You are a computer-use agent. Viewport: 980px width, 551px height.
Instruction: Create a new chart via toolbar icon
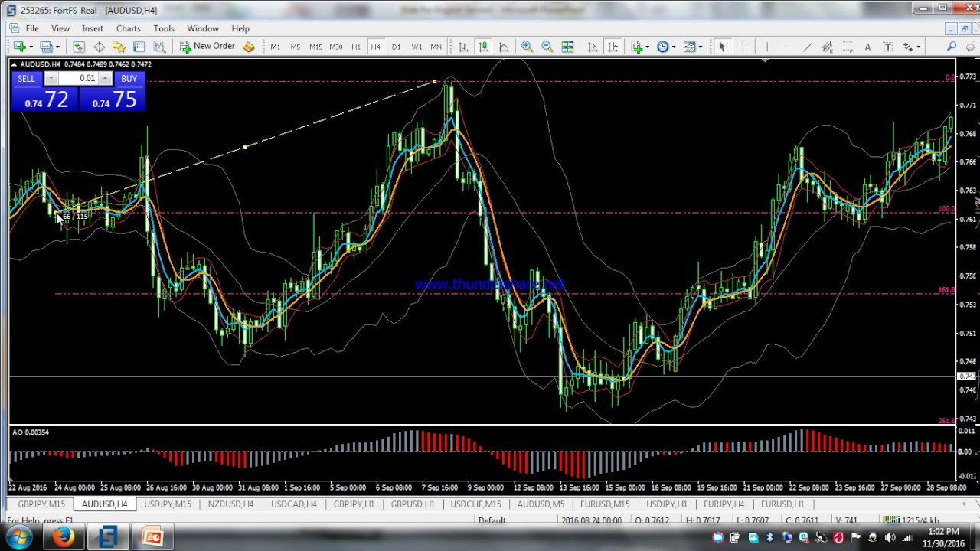tap(19, 47)
